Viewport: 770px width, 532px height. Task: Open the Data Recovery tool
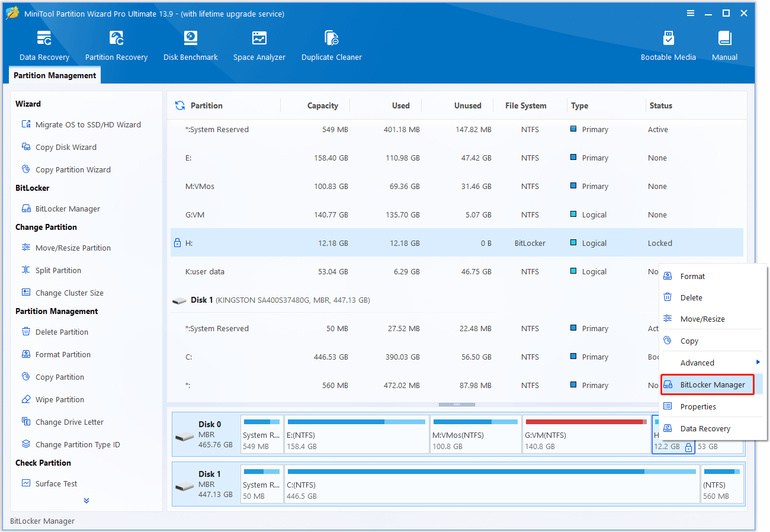[x=44, y=46]
